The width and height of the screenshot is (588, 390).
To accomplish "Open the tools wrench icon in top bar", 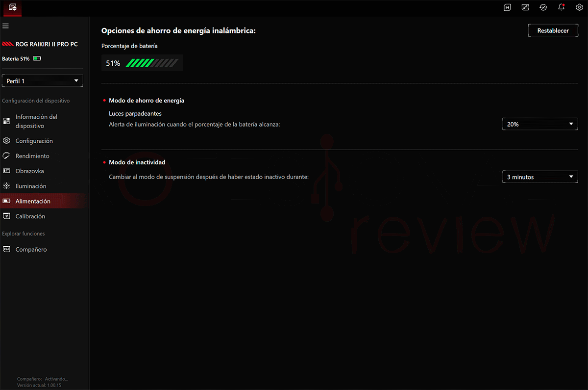I will [x=525, y=7].
